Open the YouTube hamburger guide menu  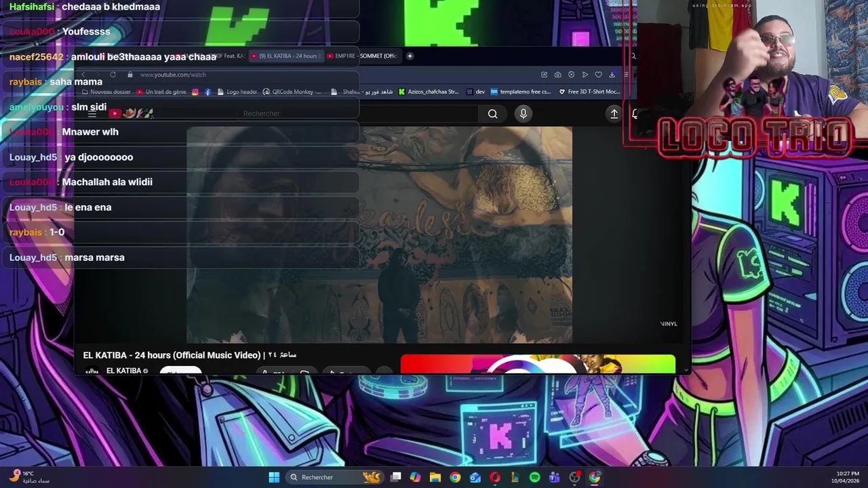(92, 114)
